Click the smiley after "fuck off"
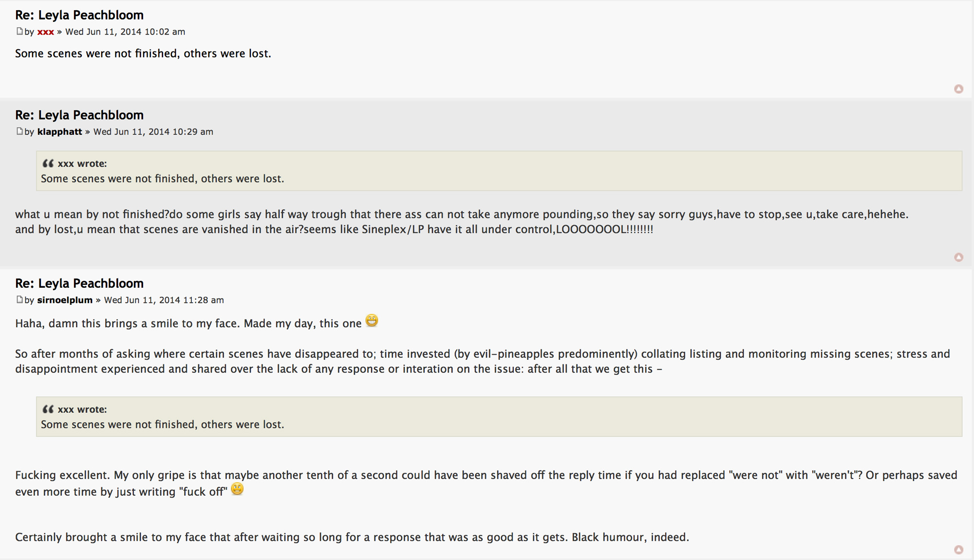Screen dimensions: 974x560 coord(237,489)
